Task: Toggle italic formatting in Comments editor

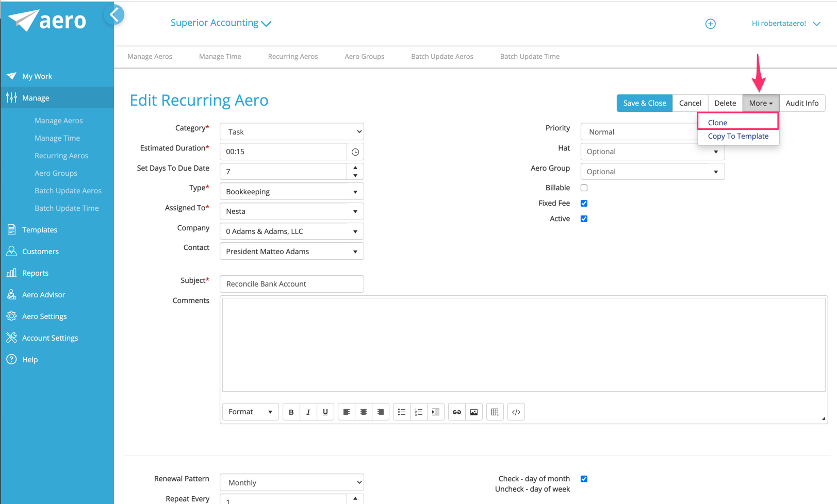Action: point(308,412)
